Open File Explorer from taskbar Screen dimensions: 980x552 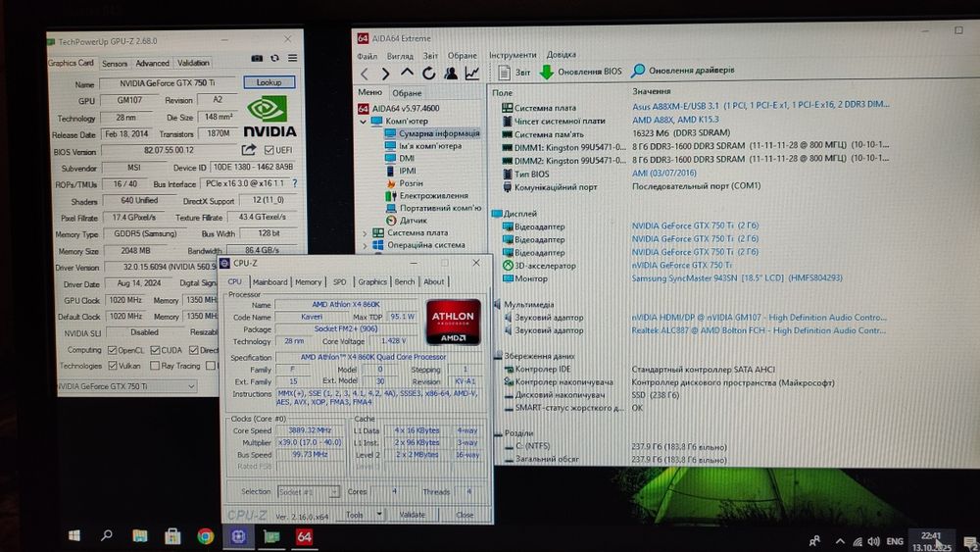tap(140, 535)
